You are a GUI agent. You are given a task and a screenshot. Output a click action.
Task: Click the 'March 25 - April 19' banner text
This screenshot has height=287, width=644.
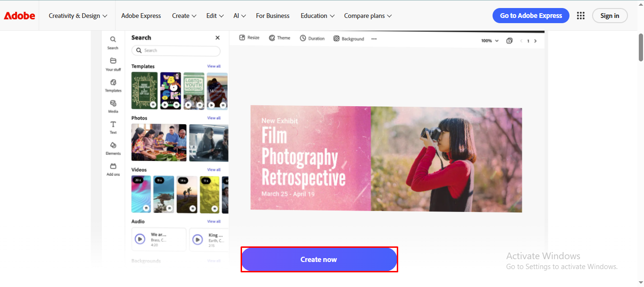click(x=288, y=194)
